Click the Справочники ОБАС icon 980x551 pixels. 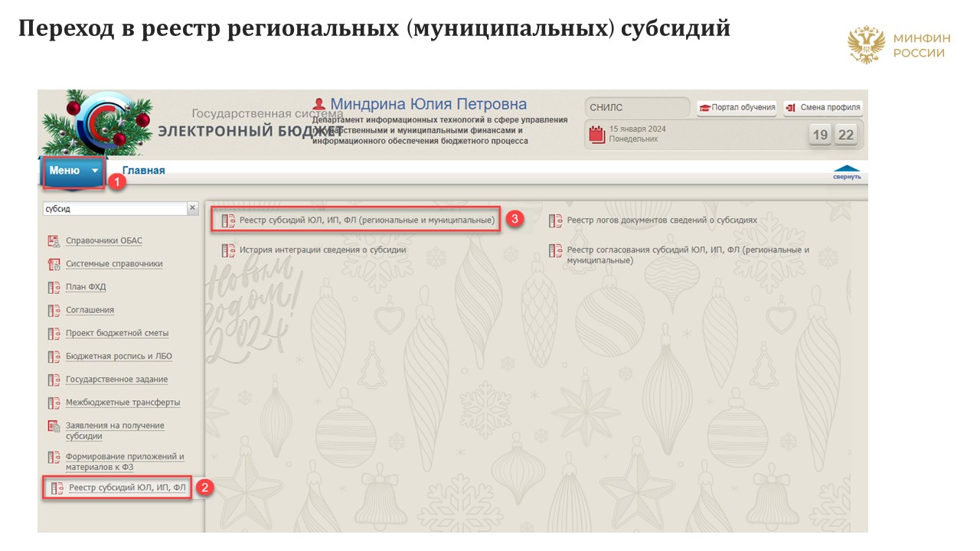[54, 241]
